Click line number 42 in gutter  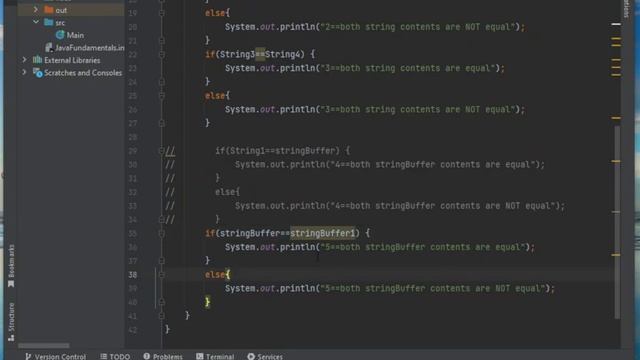(133, 329)
